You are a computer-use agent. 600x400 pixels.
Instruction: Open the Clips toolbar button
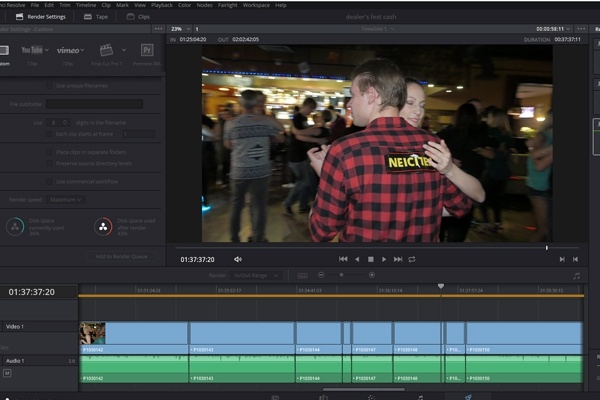138,16
